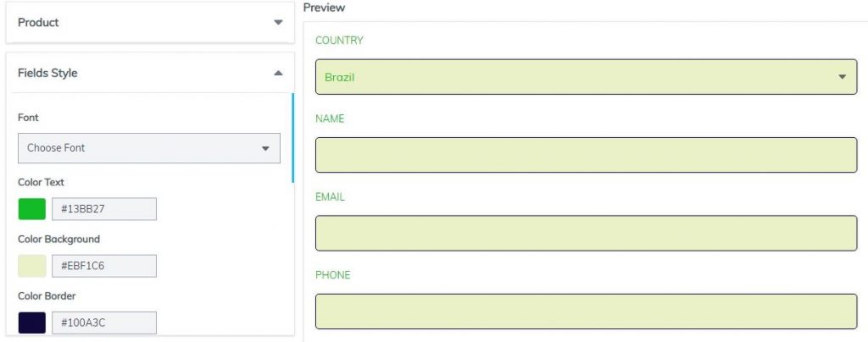Click inside the EMAIL preview field
868x342 pixels.
click(587, 233)
